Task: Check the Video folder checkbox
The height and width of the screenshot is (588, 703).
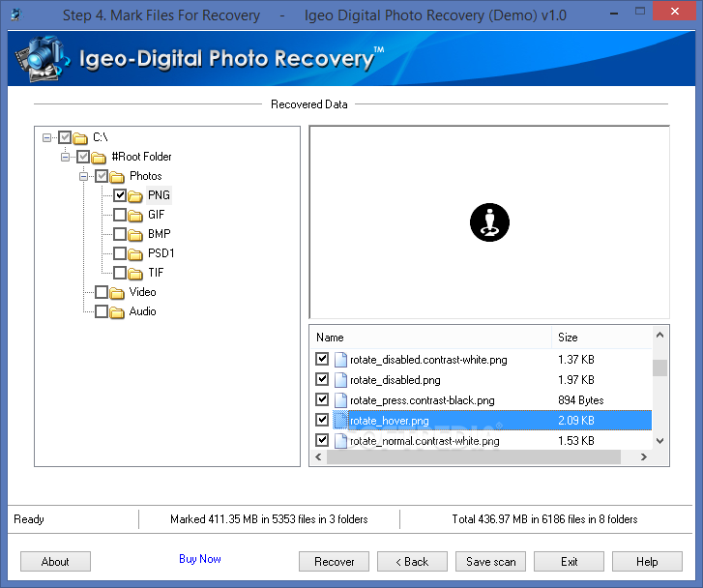Action: coord(102,292)
